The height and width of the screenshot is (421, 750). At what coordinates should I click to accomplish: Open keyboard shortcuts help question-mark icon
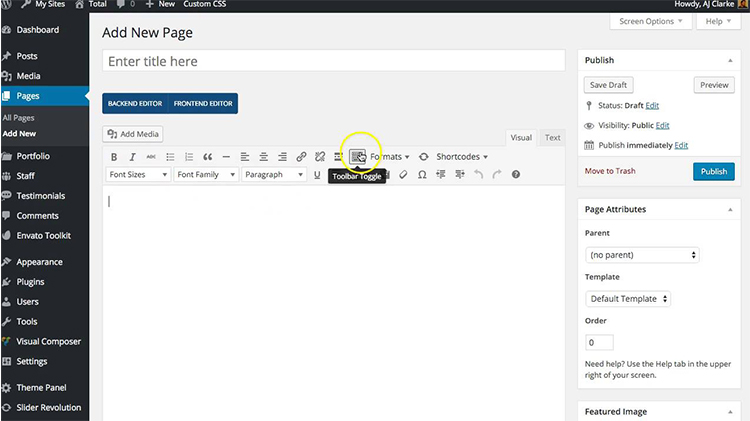point(516,175)
